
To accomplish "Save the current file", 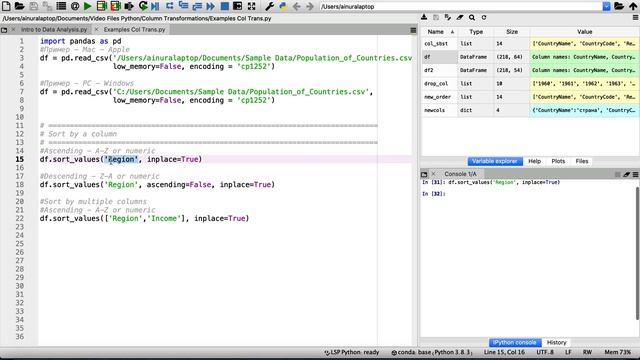I will pos(33,6).
